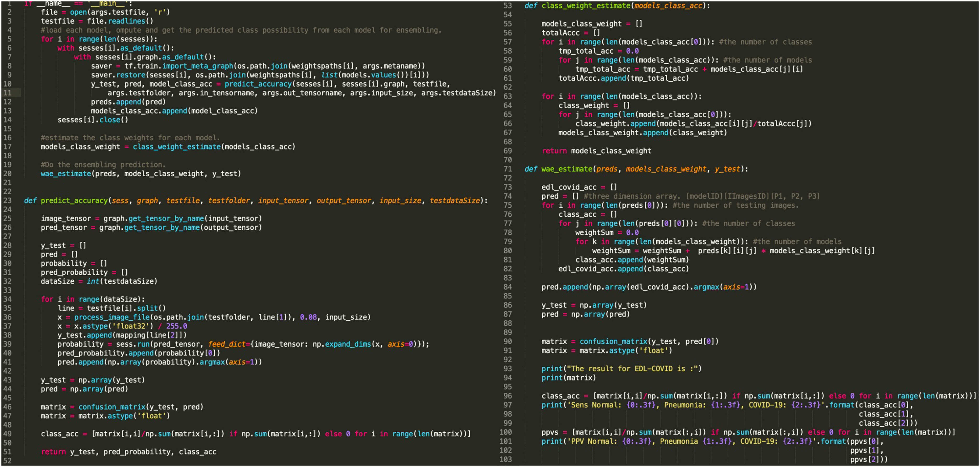Click 'wae_estimate(preds, models_class_weight, y_test)' call on line 20

pyautogui.click(x=141, y=174)
